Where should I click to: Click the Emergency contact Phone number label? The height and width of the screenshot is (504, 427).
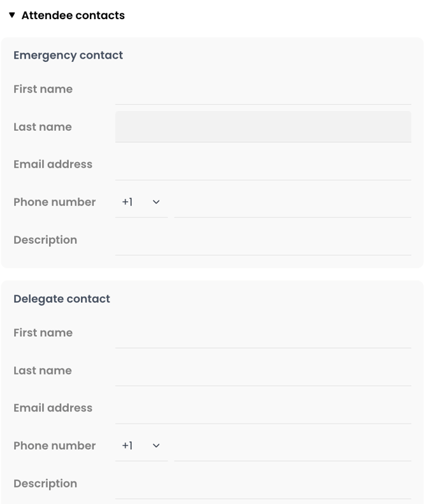coord(55,202)
